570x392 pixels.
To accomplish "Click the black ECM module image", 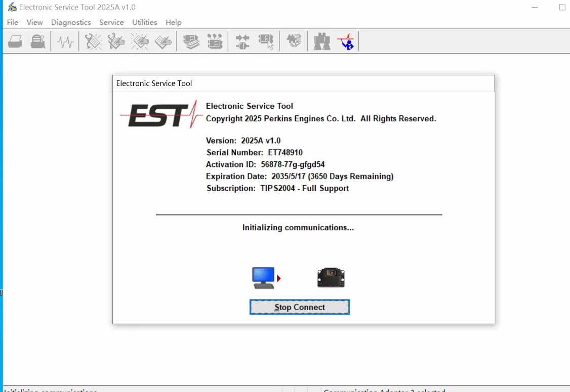I will (x=331, y=278).
